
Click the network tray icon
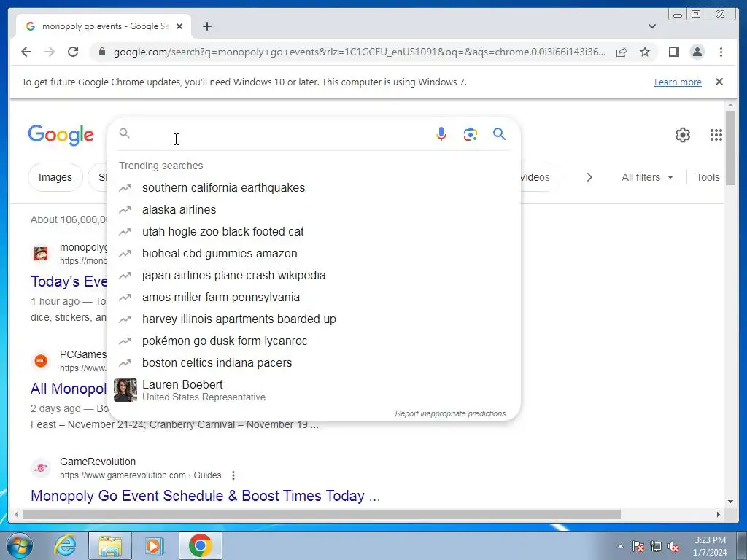tap(656, 547)
